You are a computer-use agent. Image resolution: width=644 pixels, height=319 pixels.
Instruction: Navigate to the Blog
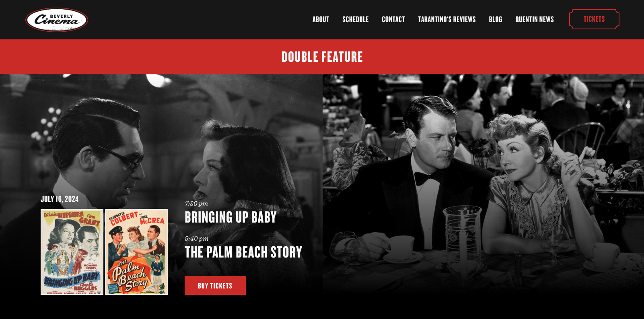(x=495, y=19)
